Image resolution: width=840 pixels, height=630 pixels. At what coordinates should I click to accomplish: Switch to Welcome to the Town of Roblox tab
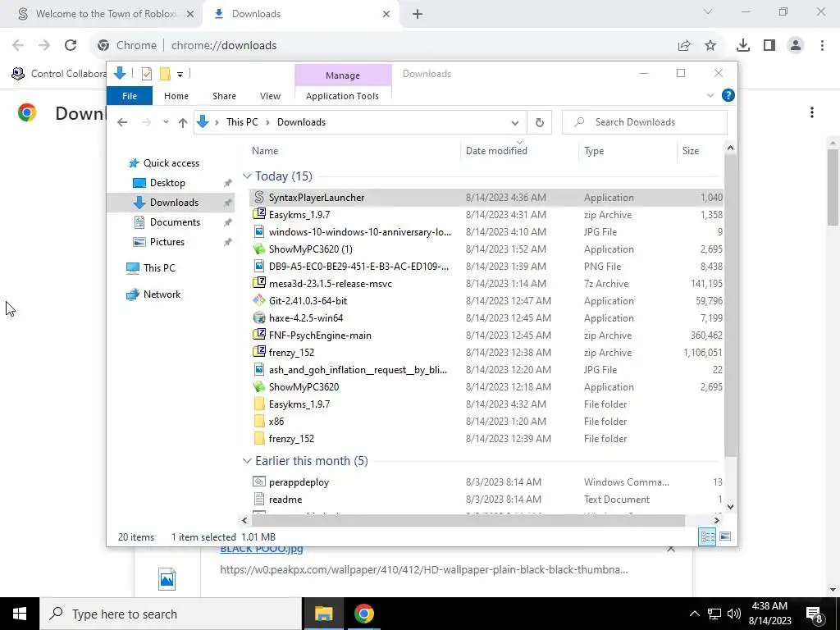(106, 14)
